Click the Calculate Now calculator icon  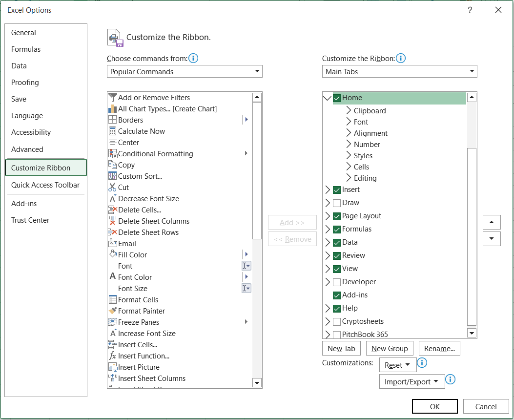113,131
